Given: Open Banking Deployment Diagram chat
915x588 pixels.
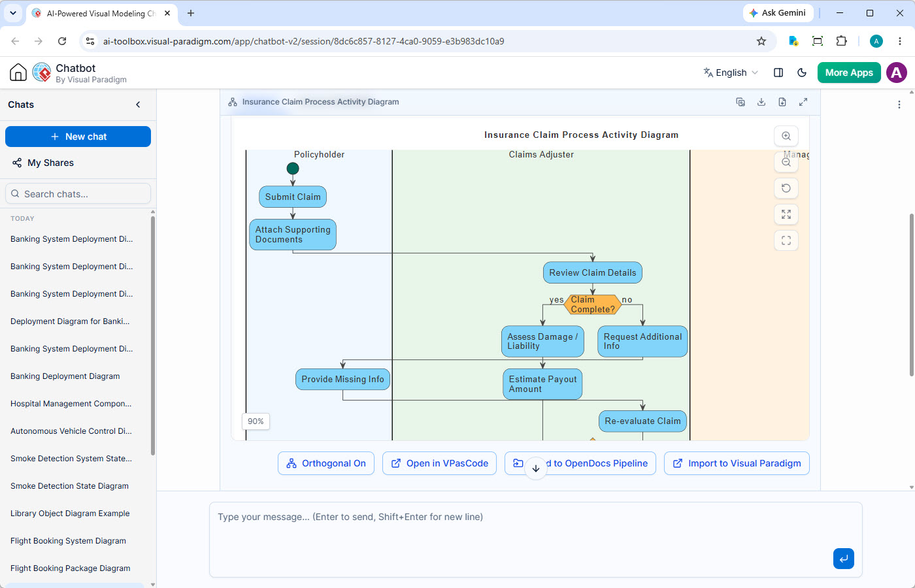Looking at the screenshot, I should tap(65, 376).
